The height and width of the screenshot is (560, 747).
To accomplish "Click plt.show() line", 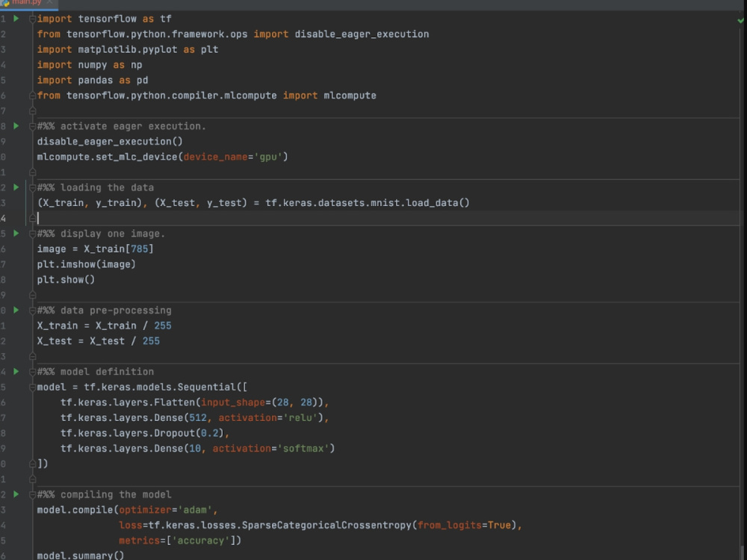I will 66,279.
